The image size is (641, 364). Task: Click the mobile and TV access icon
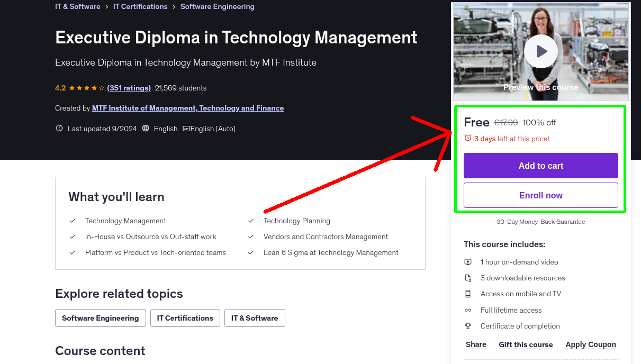(468, 294)
